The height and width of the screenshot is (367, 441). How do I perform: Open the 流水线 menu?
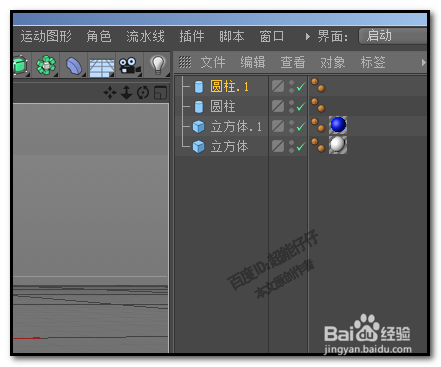click(145, 36)
